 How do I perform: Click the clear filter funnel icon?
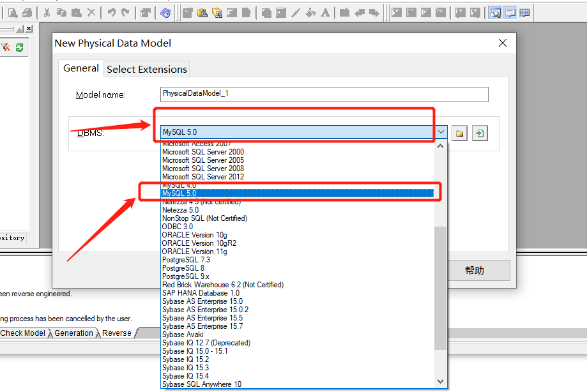point(6,47)
